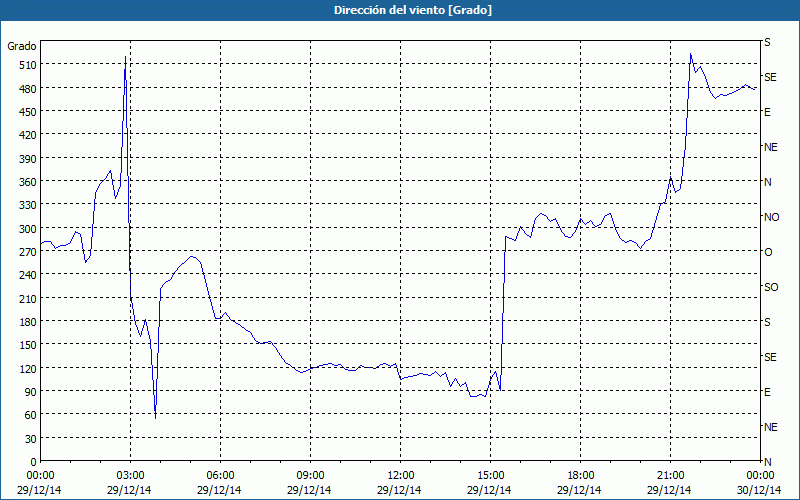Select the 30 degree axis label

(x=31, y=439)
